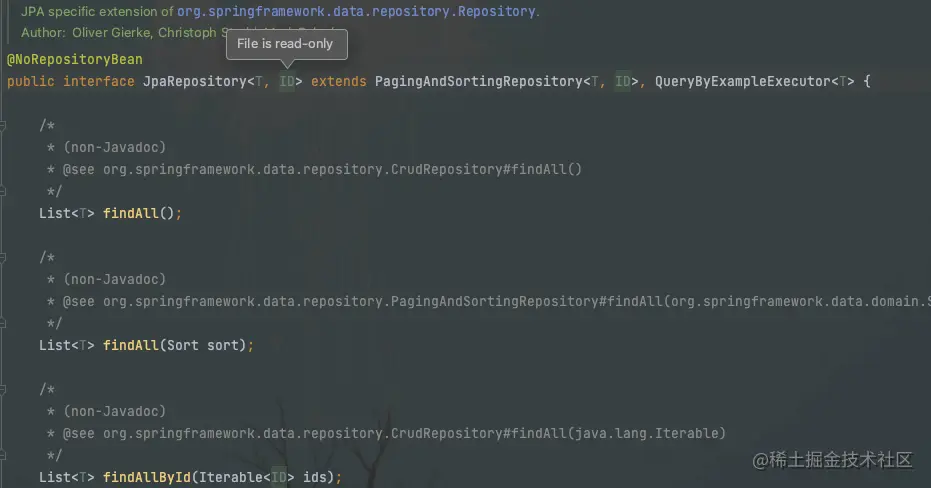Viewport: 931px width, 488px height.
Task: Click List return type of findAll()
Action: pyautogui.click(x=55, y=213)
